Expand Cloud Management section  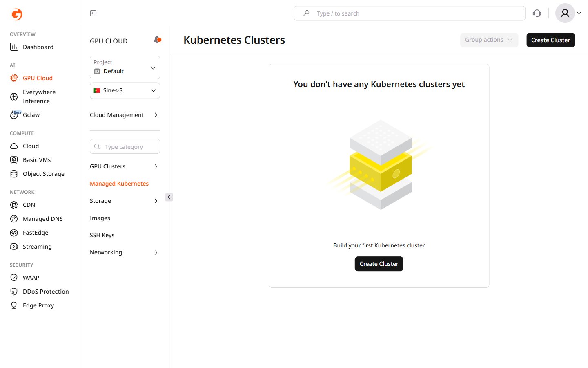point(125,115)
